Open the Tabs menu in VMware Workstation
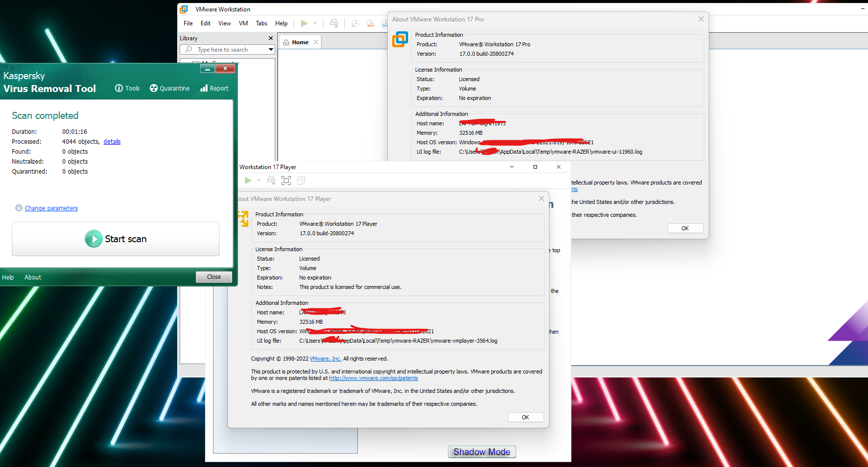The width and height of the screenshot is (868, 467). (261, 23)
